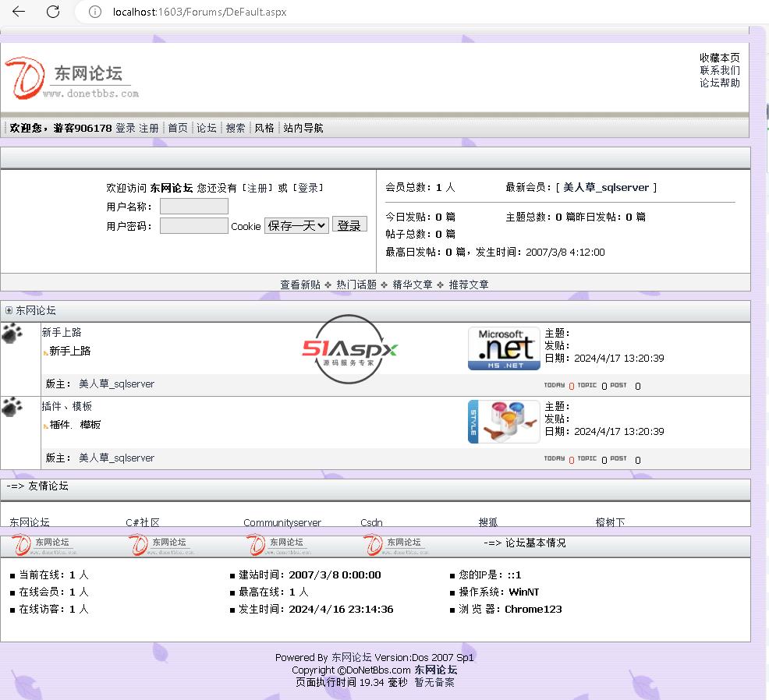Open moderator 美人草_sqlserver in 插件、模板 row
Screen dimensions: 769x700
117,458
